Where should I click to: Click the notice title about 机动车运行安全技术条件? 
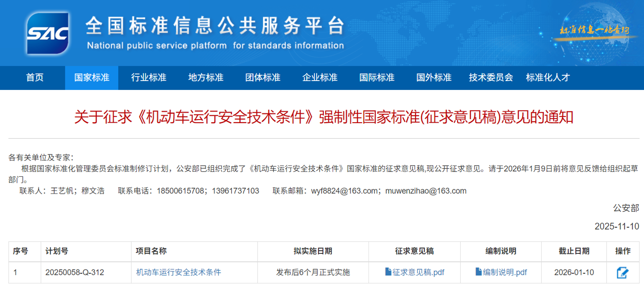(x=322, y=118)
